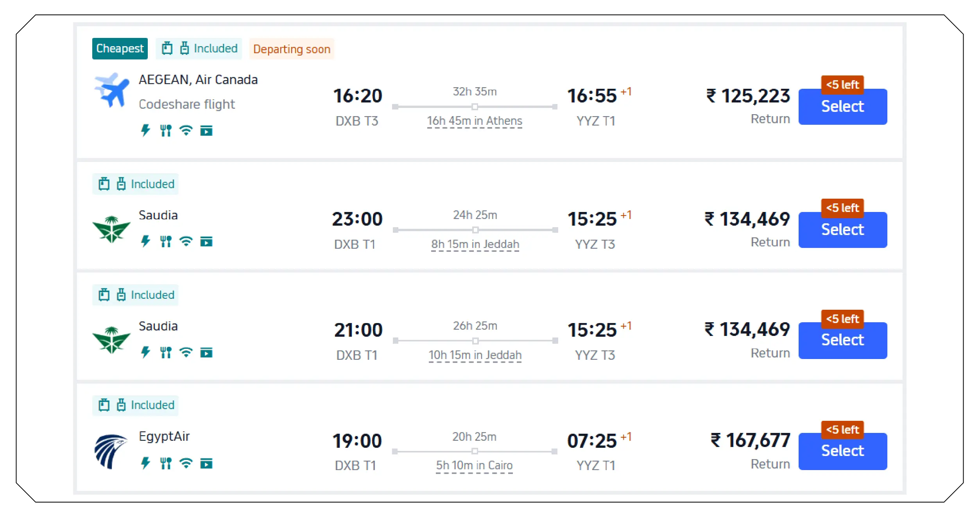Click the cabin bag icon in the top Included badge
Viewport: 980px width, 517px height.
(x=167, y=48)
